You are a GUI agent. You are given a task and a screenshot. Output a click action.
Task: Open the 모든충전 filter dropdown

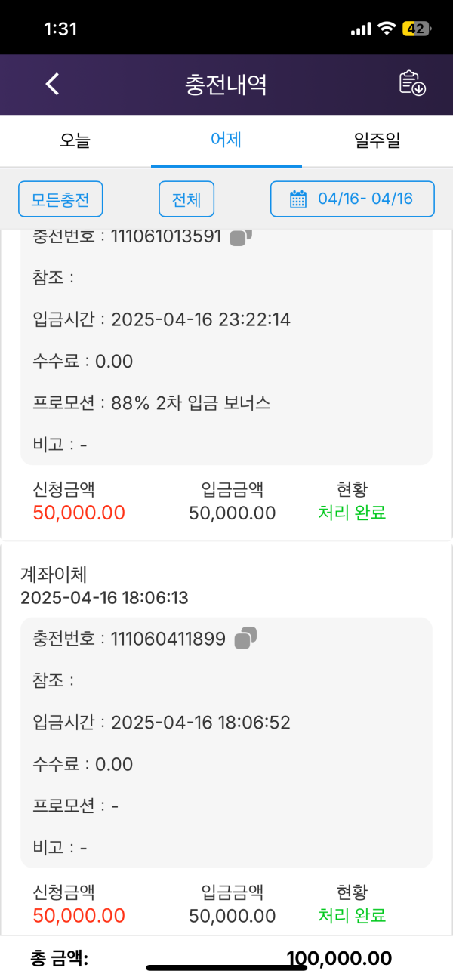coord(60,199)
